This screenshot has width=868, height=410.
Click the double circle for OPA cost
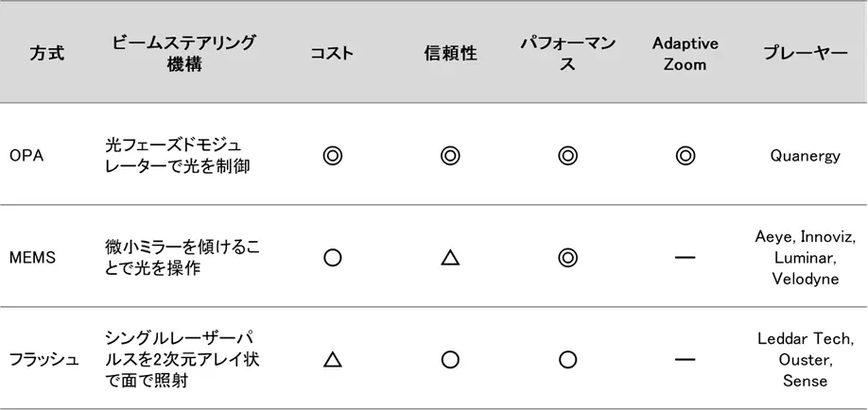coord(332,157)
